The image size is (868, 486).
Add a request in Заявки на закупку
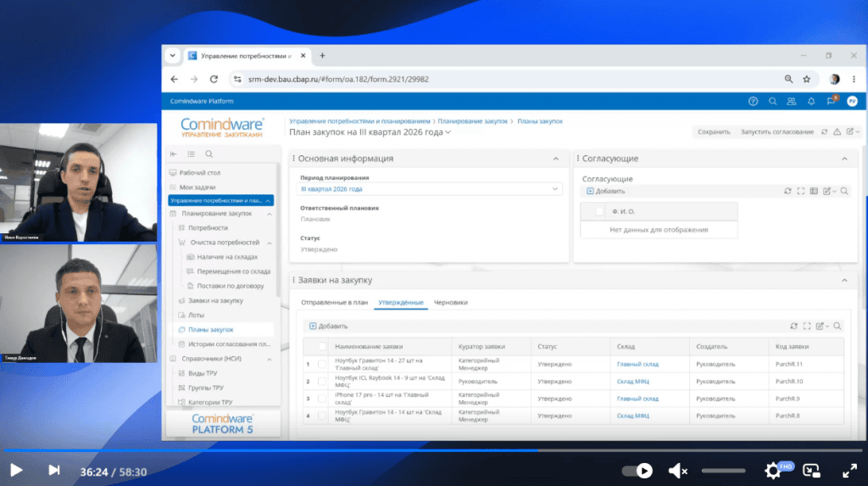click(328, 327)
